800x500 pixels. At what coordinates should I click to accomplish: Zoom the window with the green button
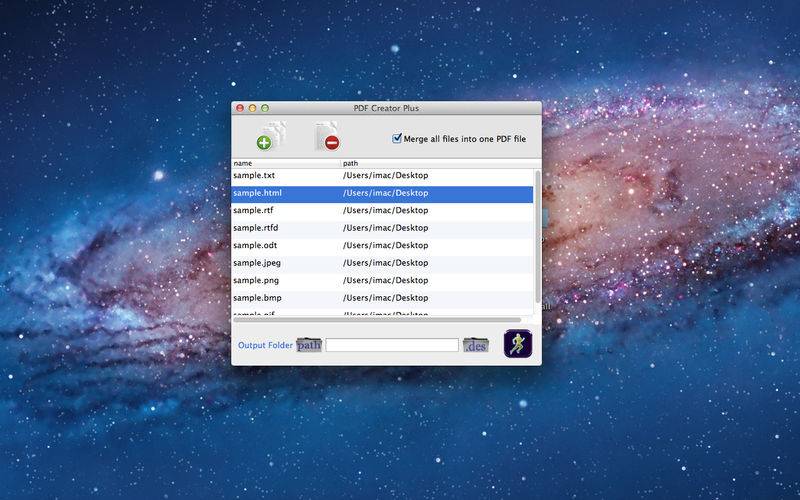coord(265,108)
